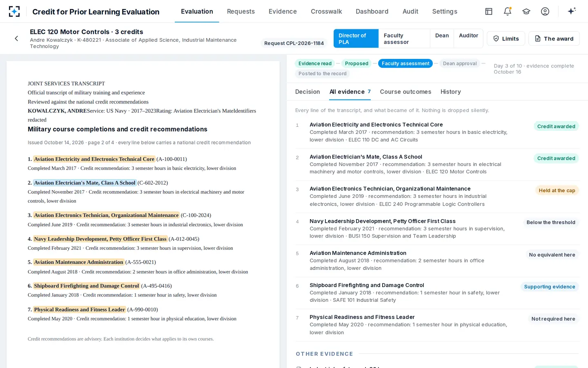
Task: Click the Dean approval stage pill
Action: pyautogui.click(x=460, y=63)
